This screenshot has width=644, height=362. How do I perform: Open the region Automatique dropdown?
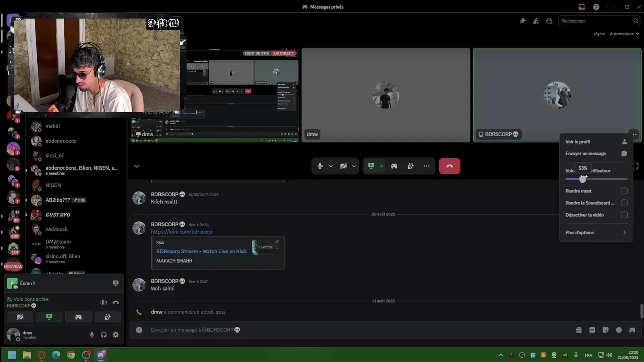(624, 34)
